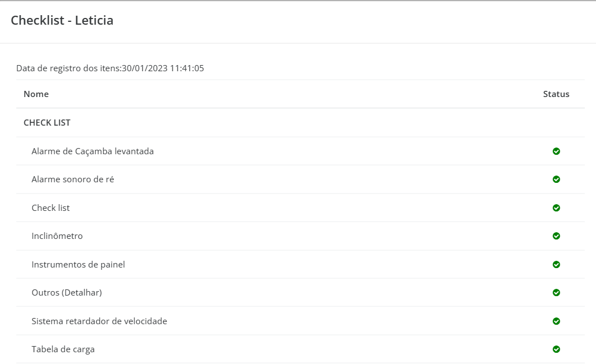
Task: Click the Instrumentos de painel item text
Action: pos(78,265)
